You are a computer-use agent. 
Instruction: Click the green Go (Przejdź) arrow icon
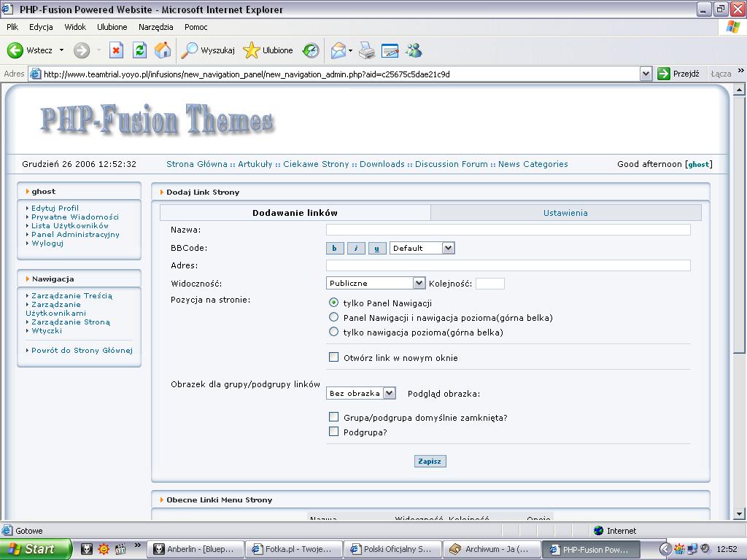coord(664,74)
